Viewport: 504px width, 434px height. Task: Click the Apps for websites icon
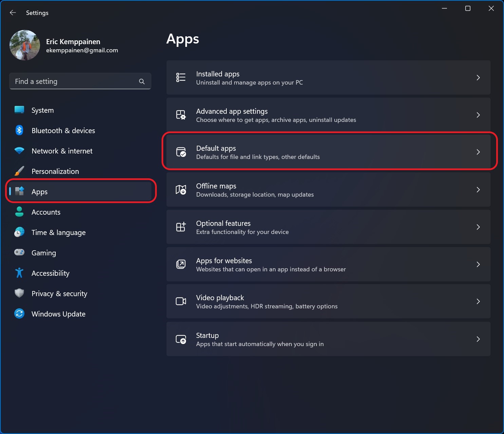coord(181,264)
